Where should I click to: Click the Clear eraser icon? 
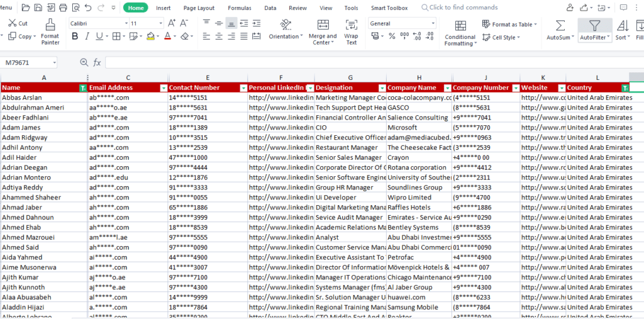point(184,36)
